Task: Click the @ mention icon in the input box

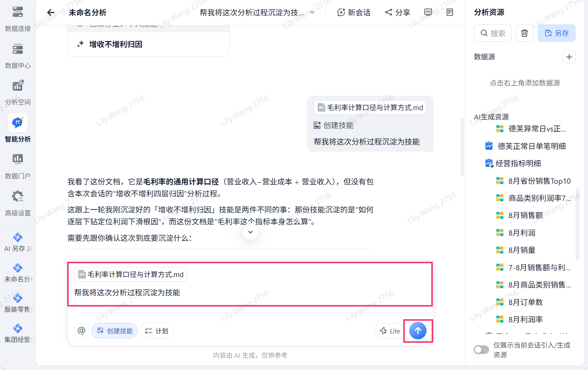Action: (81, 331)
